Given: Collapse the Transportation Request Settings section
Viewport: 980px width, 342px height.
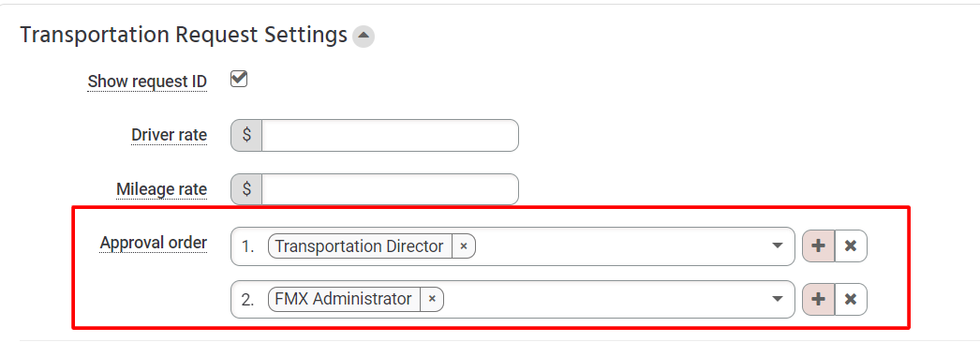Looking at the screenshot, I should [x=364, y=37].
